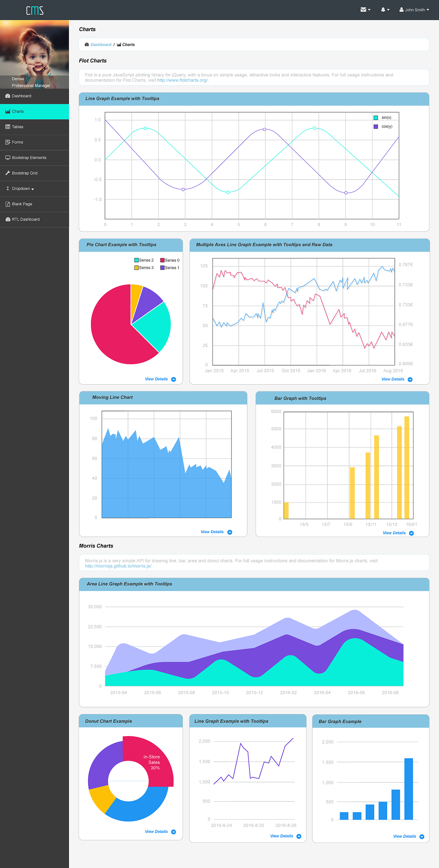Click the sin(x) legend color swatch
439x868 pixels.
click(x=376, y=118)
